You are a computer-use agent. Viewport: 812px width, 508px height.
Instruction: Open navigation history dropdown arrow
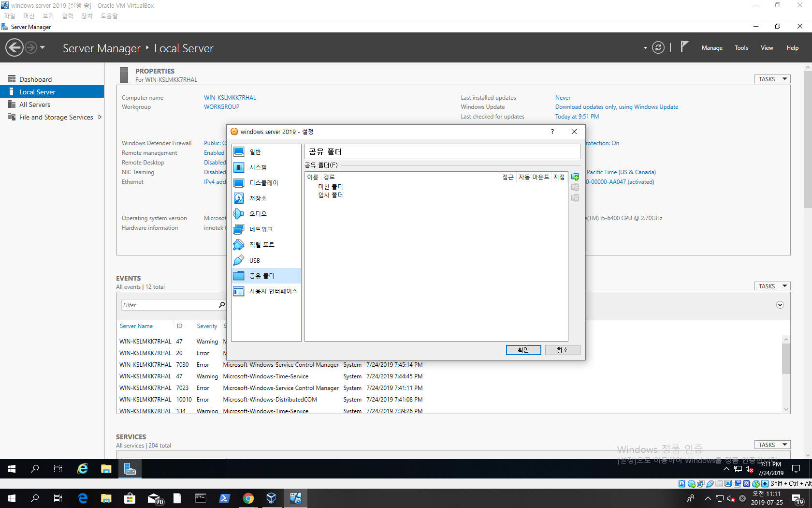[x=43, y=47]
